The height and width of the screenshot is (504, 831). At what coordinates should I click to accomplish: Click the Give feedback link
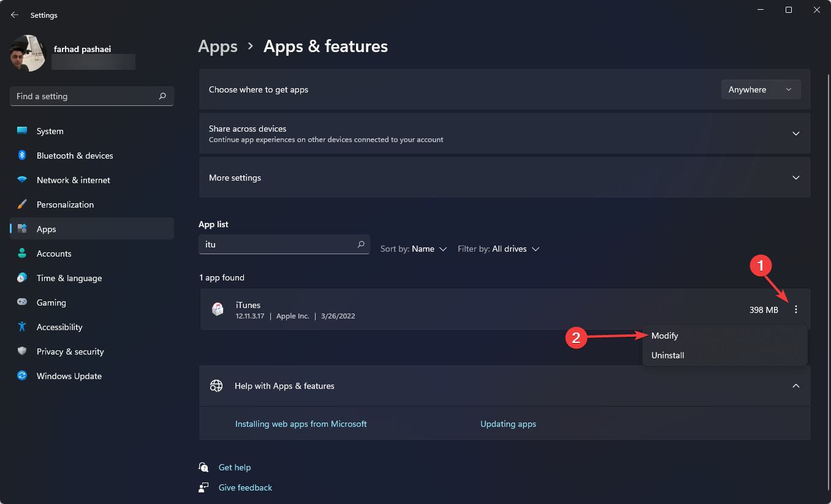tap(245, 487)
